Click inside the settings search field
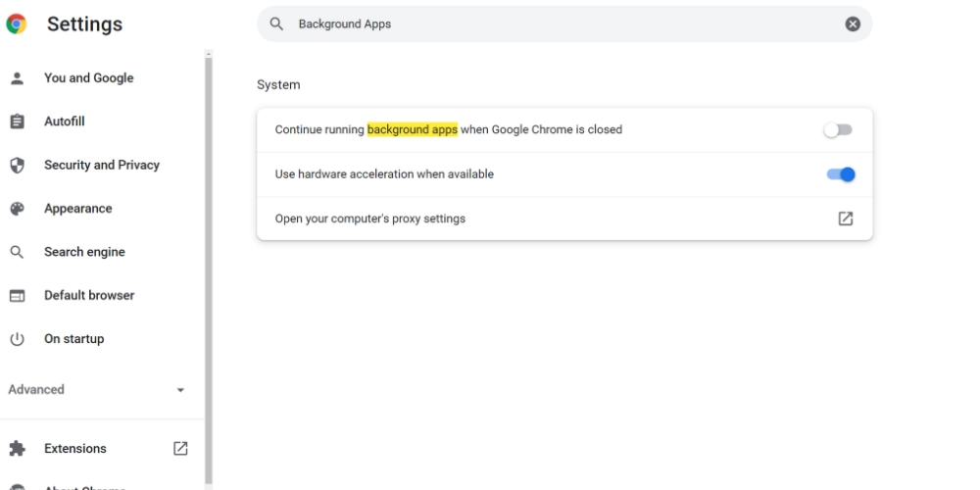The height and width of the screenshot is (490, 980). (564, 24)
